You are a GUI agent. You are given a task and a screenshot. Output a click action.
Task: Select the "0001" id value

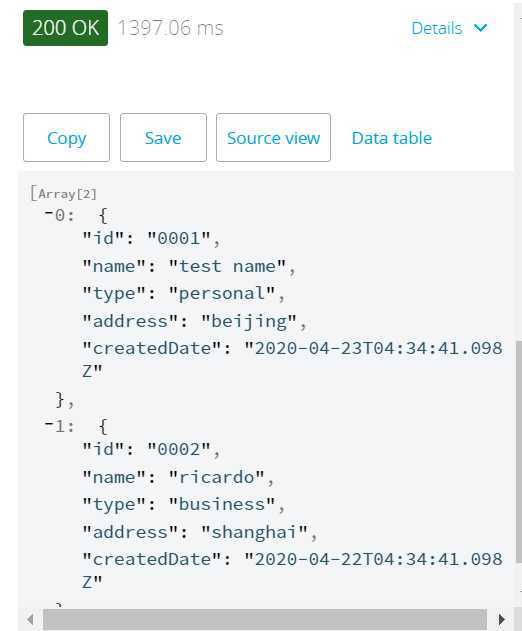tap(179, 238)
